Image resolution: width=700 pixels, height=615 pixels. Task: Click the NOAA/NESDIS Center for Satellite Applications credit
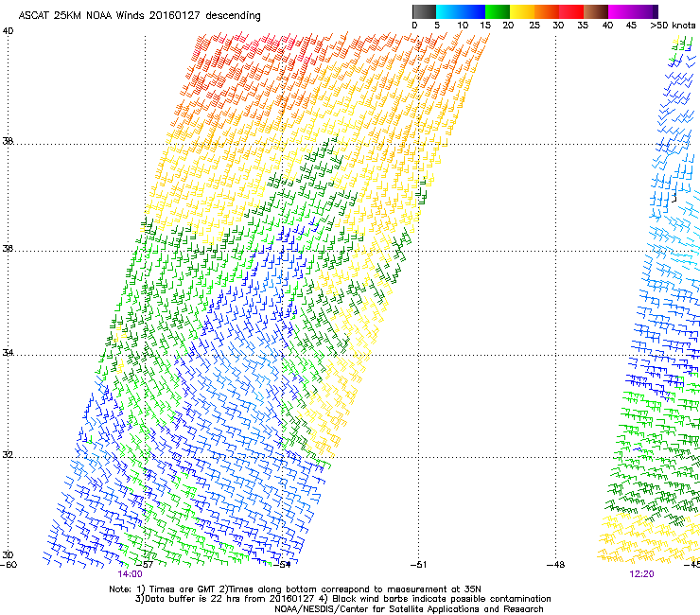(x=409, y=608)
